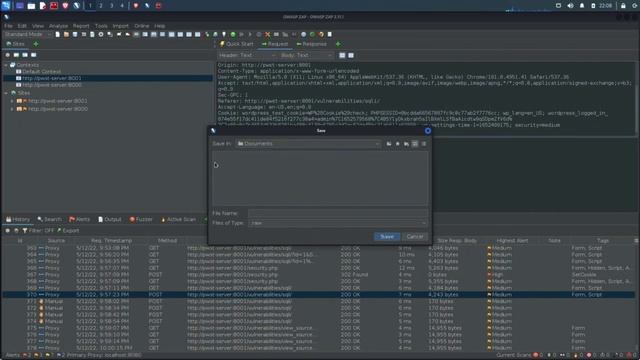
Task: Click the Home icon in Save dialog
Action: tap(398, 144)
